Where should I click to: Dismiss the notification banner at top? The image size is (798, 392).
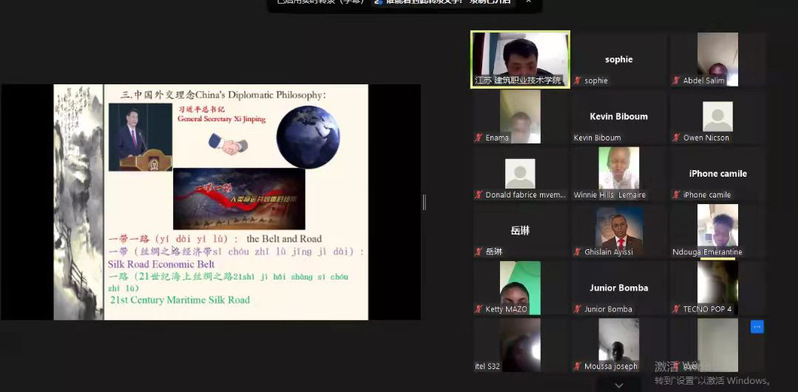528,2
